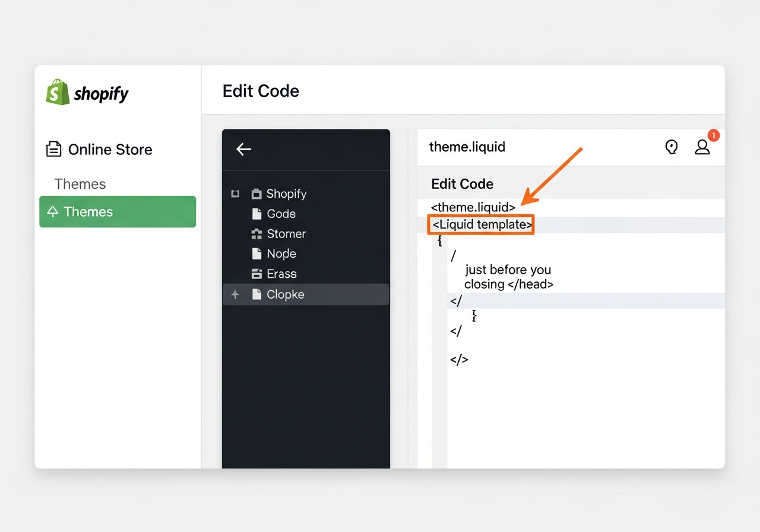Click the light bulb hint icon
The width and height of the screenshot is (760, 532).
coord(672,147)
